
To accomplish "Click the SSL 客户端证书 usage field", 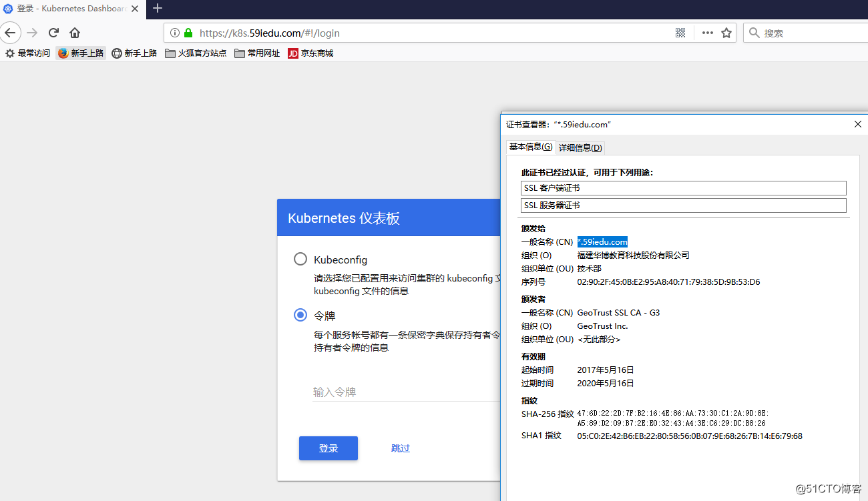I will coord(683,188).
